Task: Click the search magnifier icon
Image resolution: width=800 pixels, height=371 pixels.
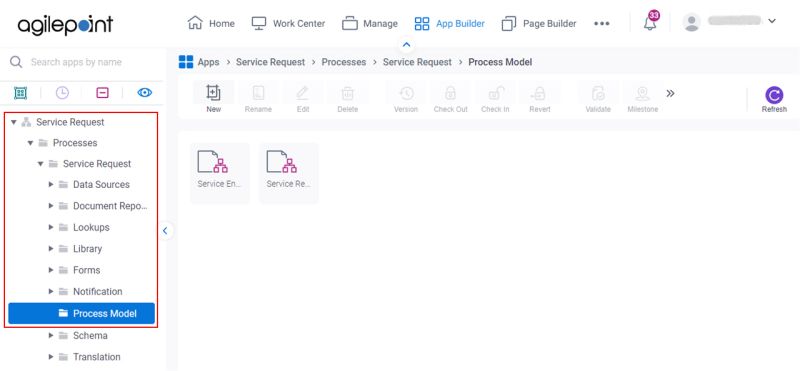Action: (16, 62)
